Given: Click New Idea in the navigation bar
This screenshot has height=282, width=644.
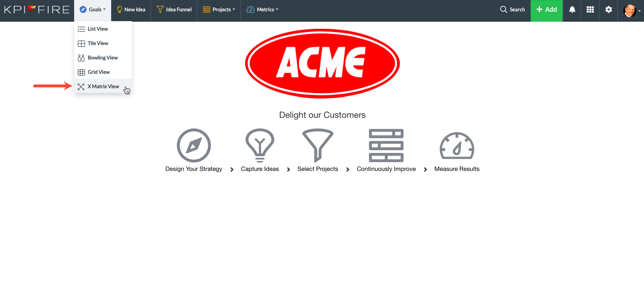Looking at the screenshot, I should (131, 10).
